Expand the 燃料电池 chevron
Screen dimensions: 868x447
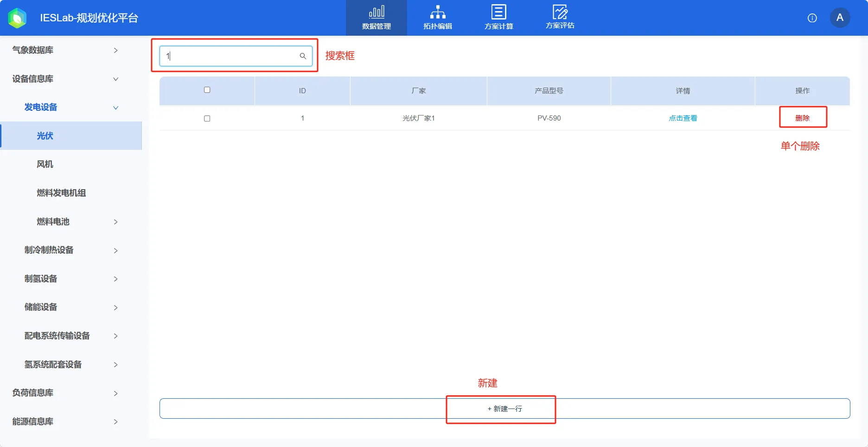(x=116, y=222)
